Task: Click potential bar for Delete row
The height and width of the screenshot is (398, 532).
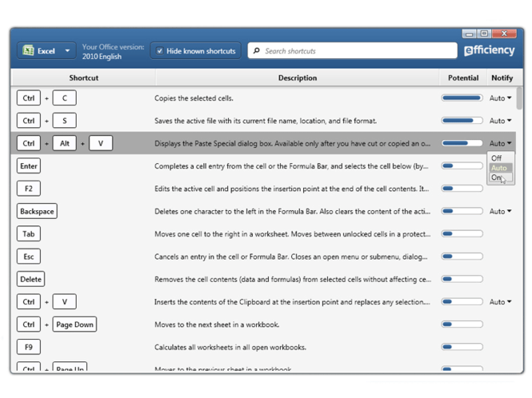Action: [462, 279]
